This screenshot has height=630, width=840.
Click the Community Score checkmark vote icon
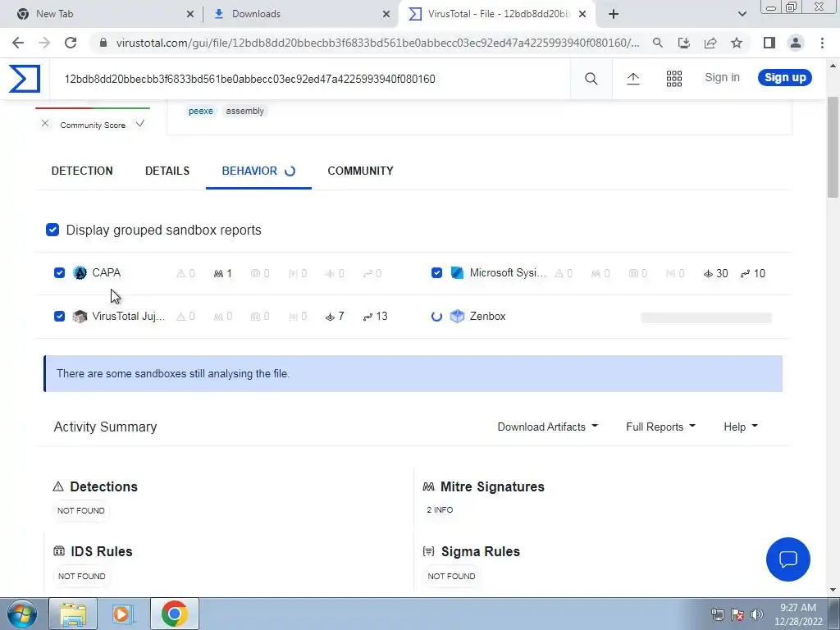coord(140,124)
